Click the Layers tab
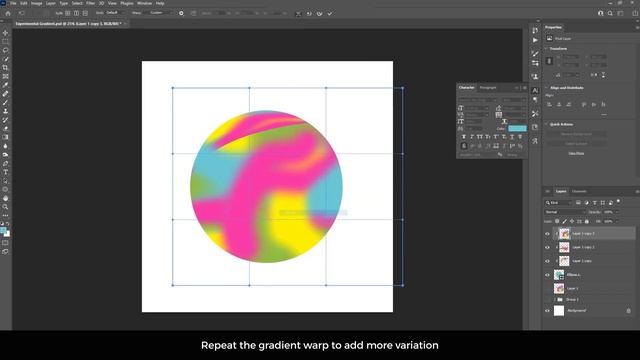This screenshot has width=640, height=360. [561, 191]
